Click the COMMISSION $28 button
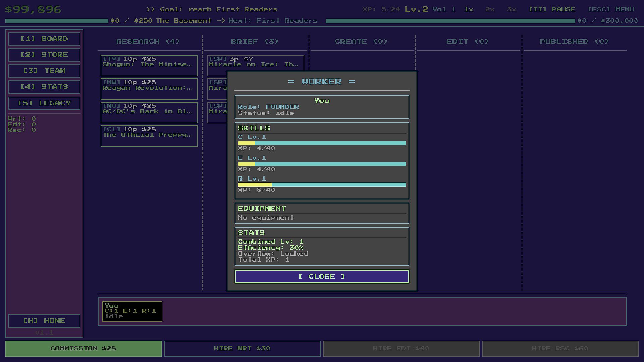 click(x=84, y=349)
